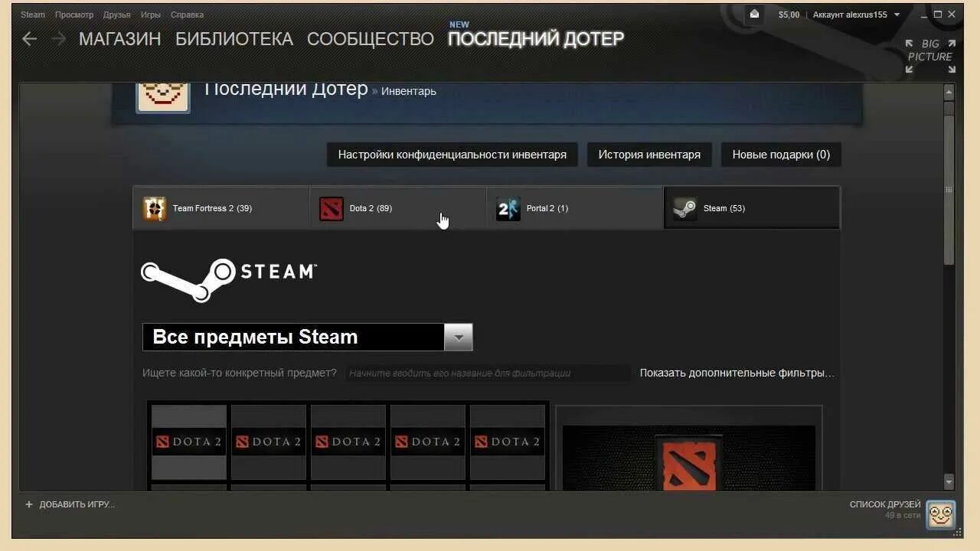This screenshot has height=551, width=980.
Task: Open ПОСЛЕДНИЙ ДОТЕР profile section
Action: click(536, 39)
